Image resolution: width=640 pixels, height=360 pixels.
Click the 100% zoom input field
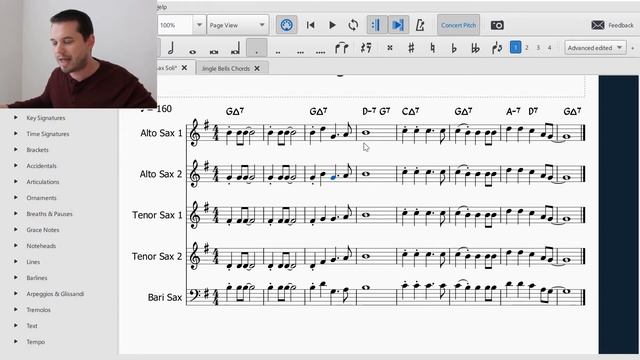pyautogui.click(x=175, y=25)
